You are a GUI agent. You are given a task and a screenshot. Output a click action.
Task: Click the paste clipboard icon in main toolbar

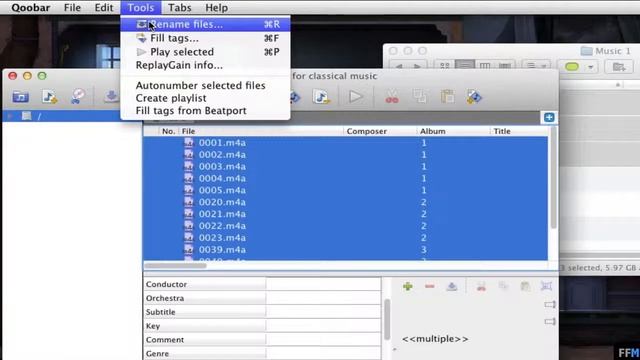(x=447, y=97)
